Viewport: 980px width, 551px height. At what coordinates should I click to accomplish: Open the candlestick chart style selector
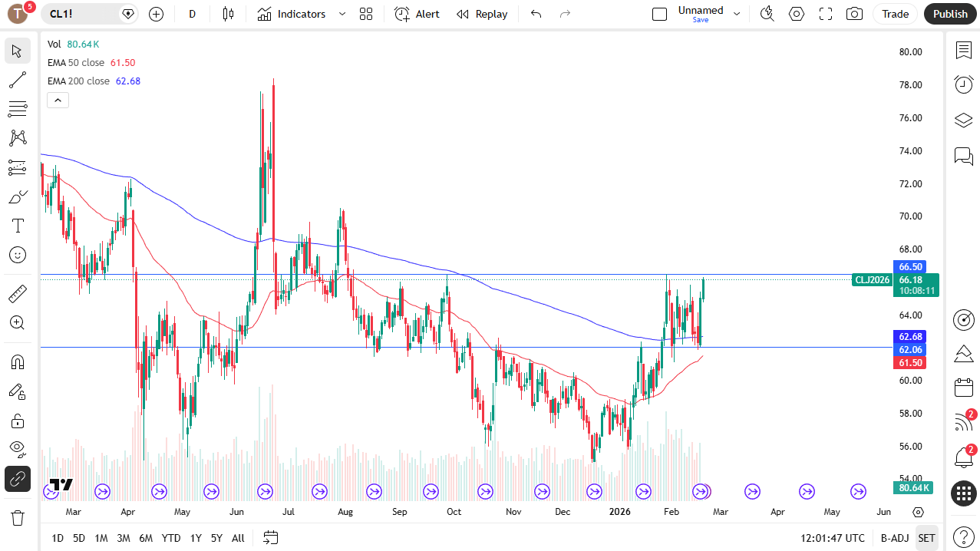[228, 14]
